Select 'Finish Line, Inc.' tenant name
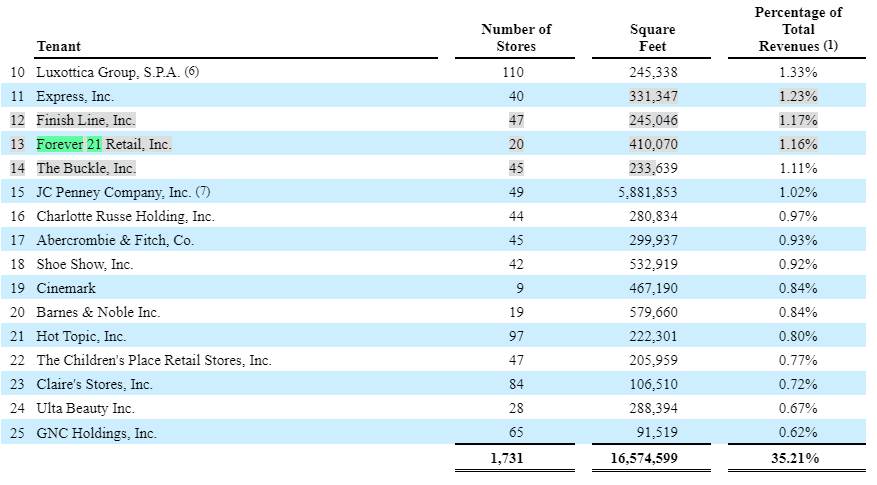This screenshot has height=485, width=877. click(86, 120)
